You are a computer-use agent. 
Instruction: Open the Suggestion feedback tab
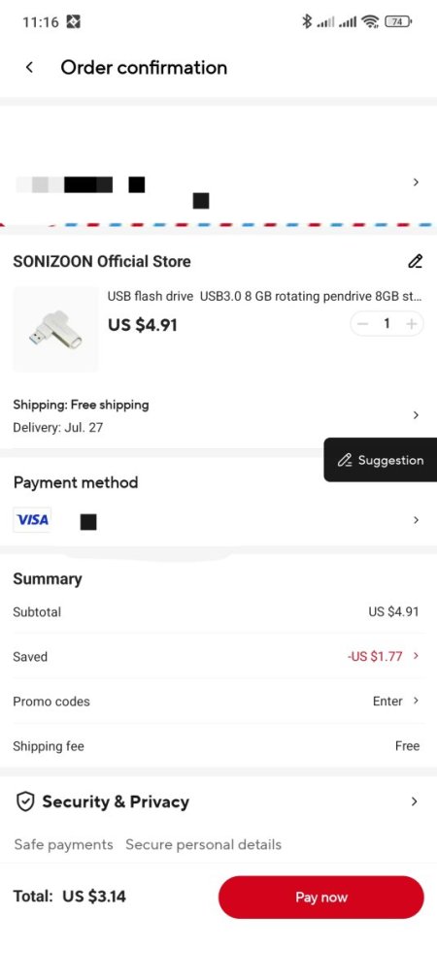pyautogui.click(x=380, y=460)
